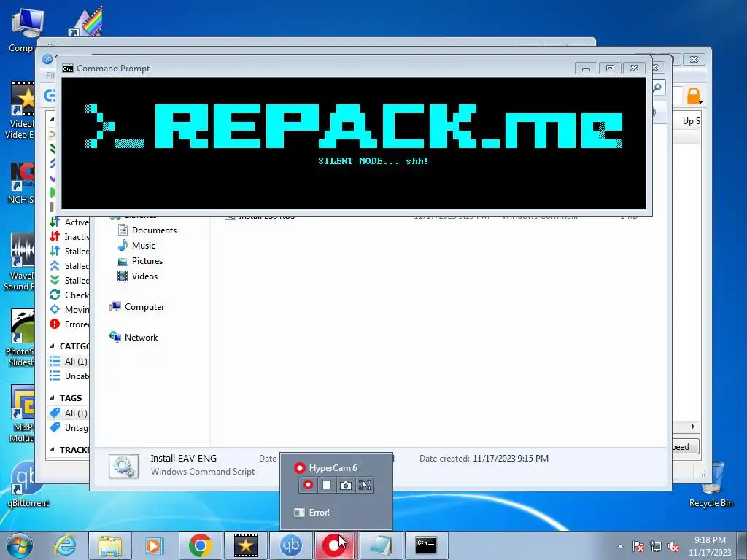The image size is (747, 560).
Task: Open Google Chrome from the taskbar
Action: [200, 545]
